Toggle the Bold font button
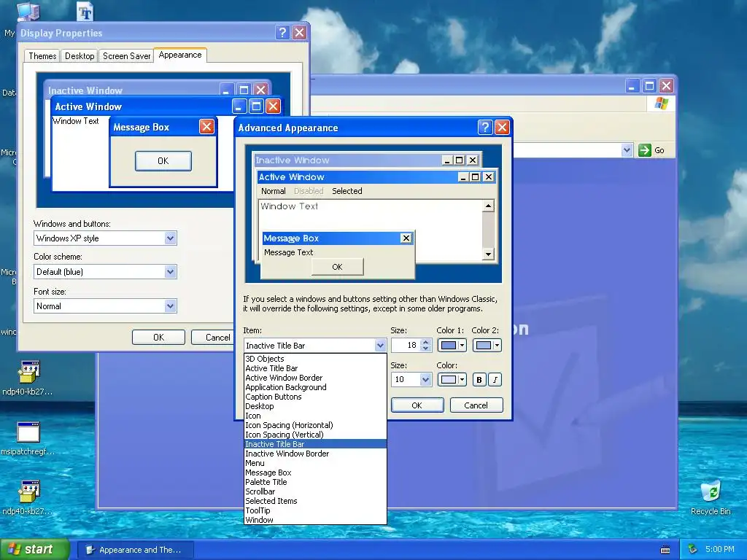747x560 pixels. [479, 379]
